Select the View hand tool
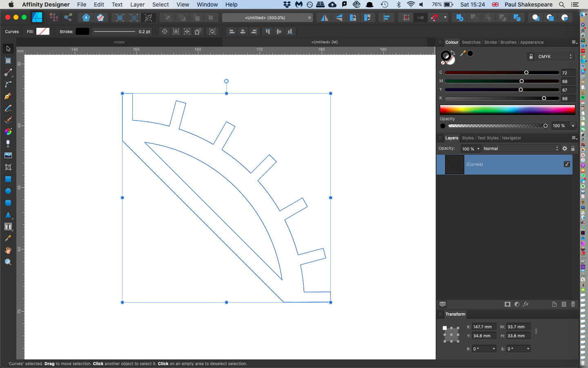The height and width of the screenshot is (368, 588). pos(8,250)
